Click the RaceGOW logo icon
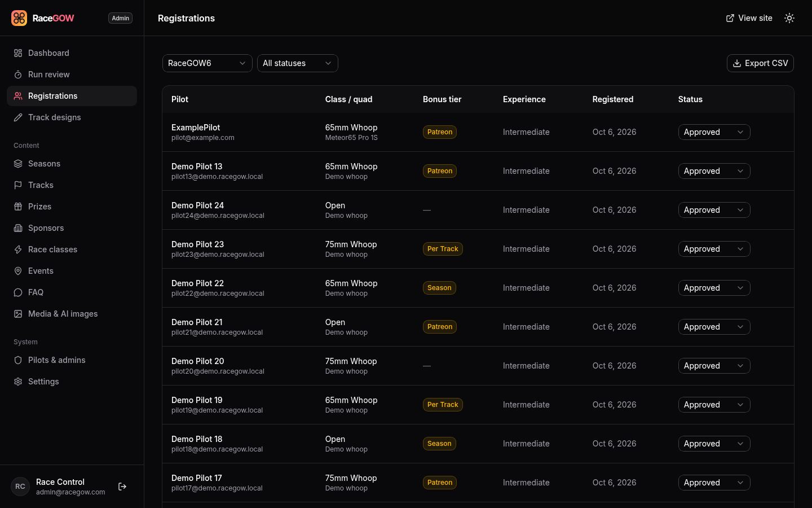Screen dimensions: 812x508 [x=19, y=18]
